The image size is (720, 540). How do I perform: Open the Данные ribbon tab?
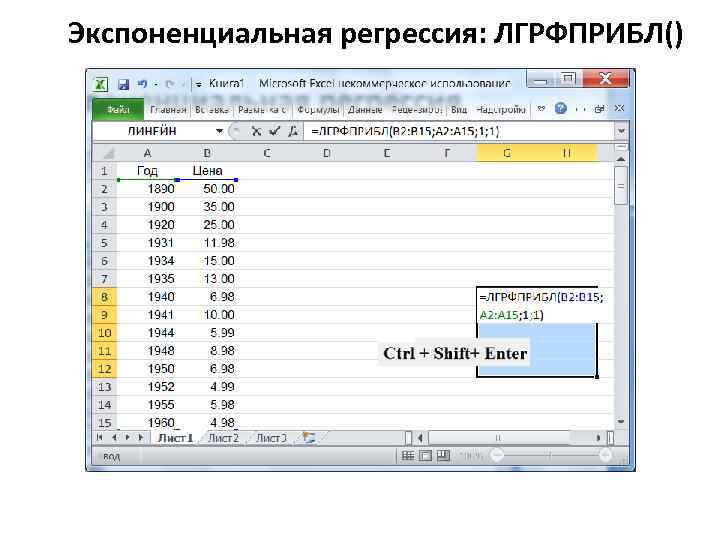click(x=365, y=110)
